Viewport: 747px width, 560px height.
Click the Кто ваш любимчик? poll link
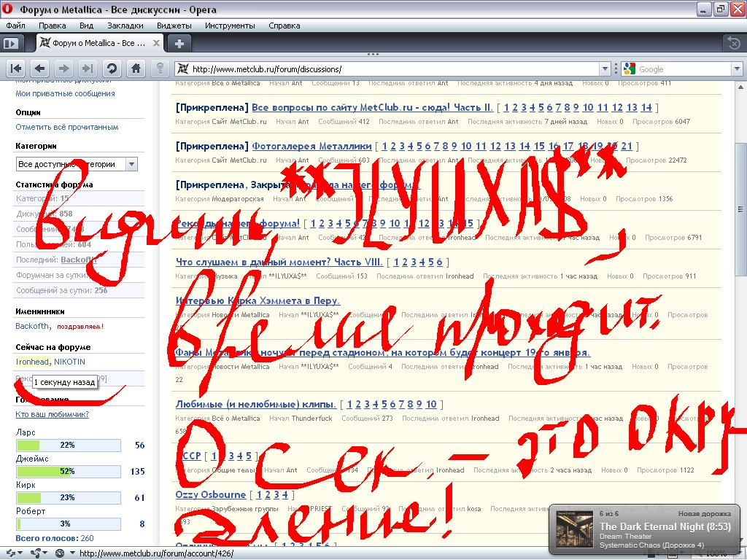tap(53, 414)
